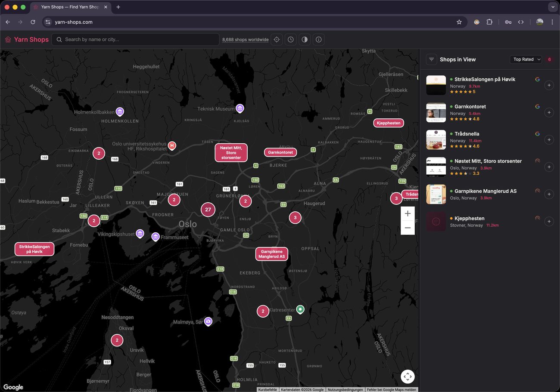Screen dimensions: 560x392
Task: Click the fullscreen map button
Action: (408, 377)
